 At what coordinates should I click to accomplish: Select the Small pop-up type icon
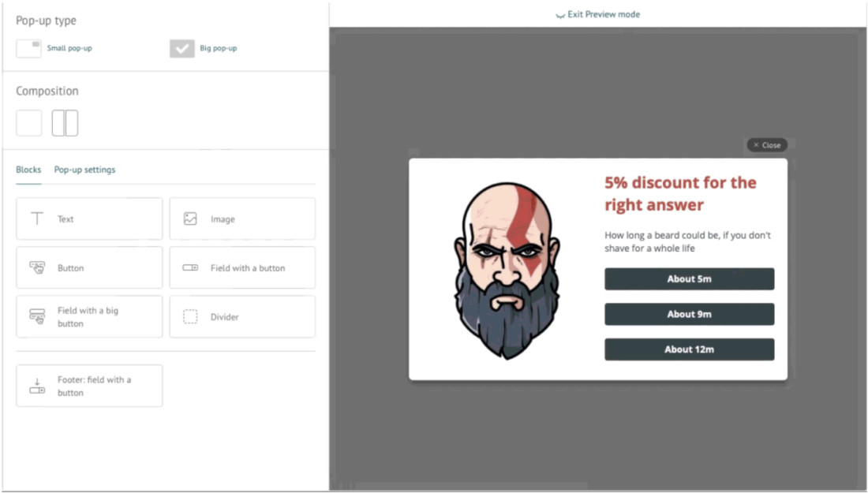pyautogui.click(x=28, y=49)
